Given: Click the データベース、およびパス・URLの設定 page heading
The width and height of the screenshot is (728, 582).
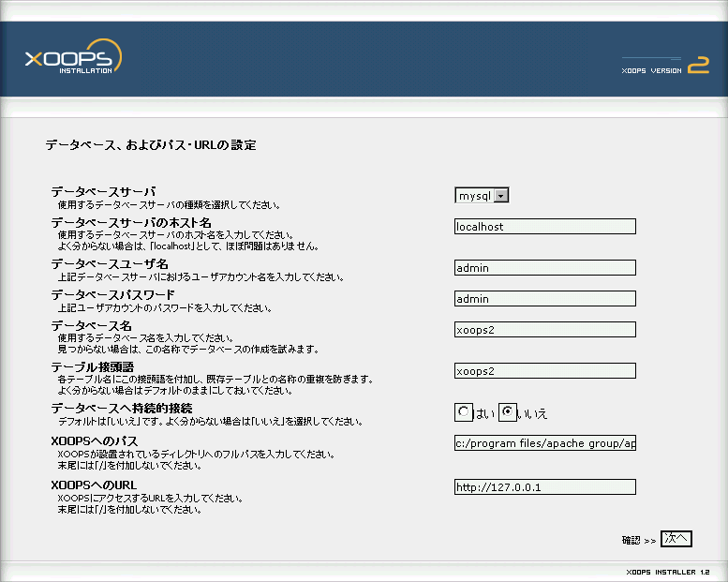Looking at the screenshot, I should [x=151, y=145].
